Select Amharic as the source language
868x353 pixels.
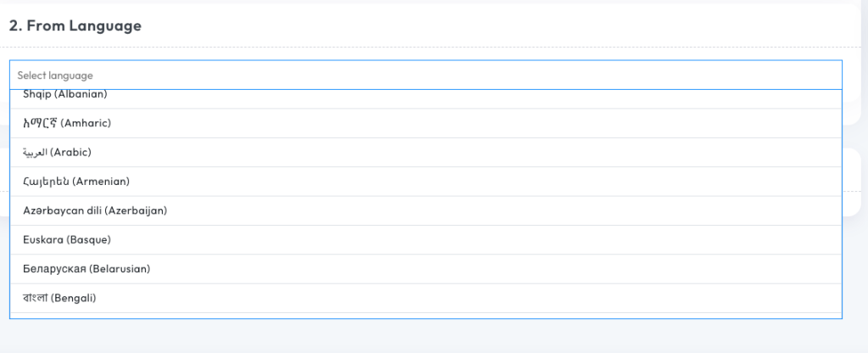pyautogui.click(x=68, y=124)
